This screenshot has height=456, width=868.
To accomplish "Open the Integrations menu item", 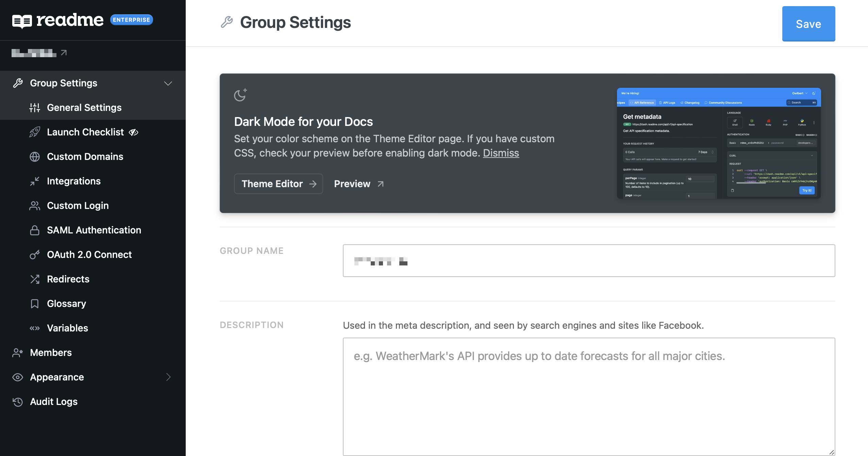I will pyautogui.click(x=73, y=181).
